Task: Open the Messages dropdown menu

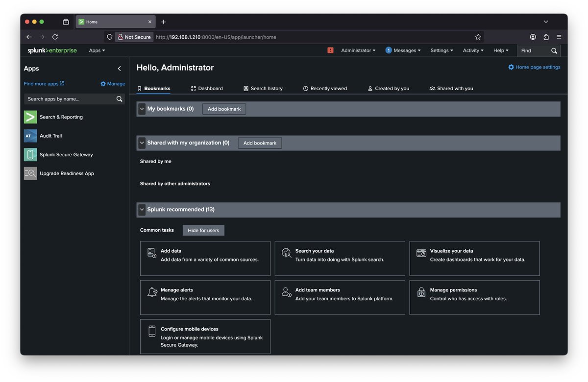Action: click(403, 50)
